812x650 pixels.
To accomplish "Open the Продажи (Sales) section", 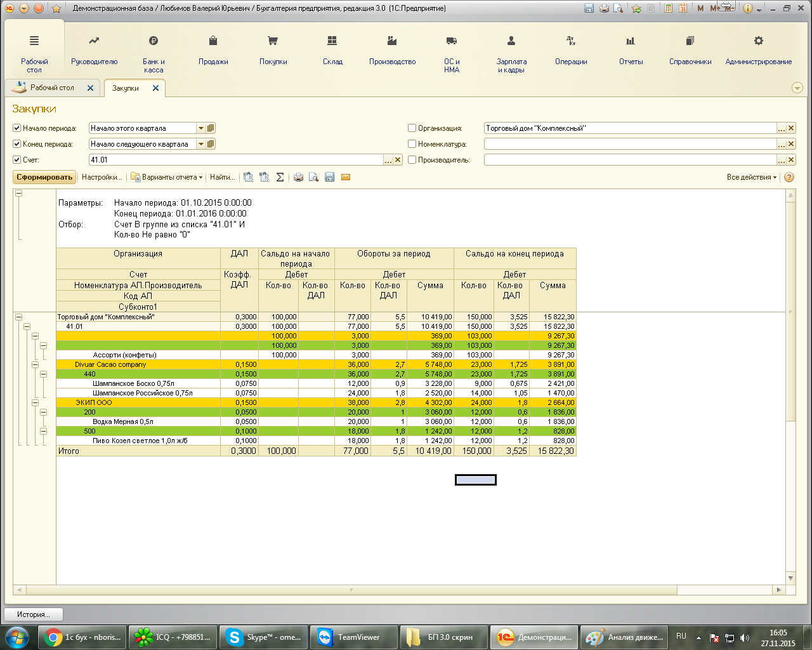I will [x=213, y=50].
